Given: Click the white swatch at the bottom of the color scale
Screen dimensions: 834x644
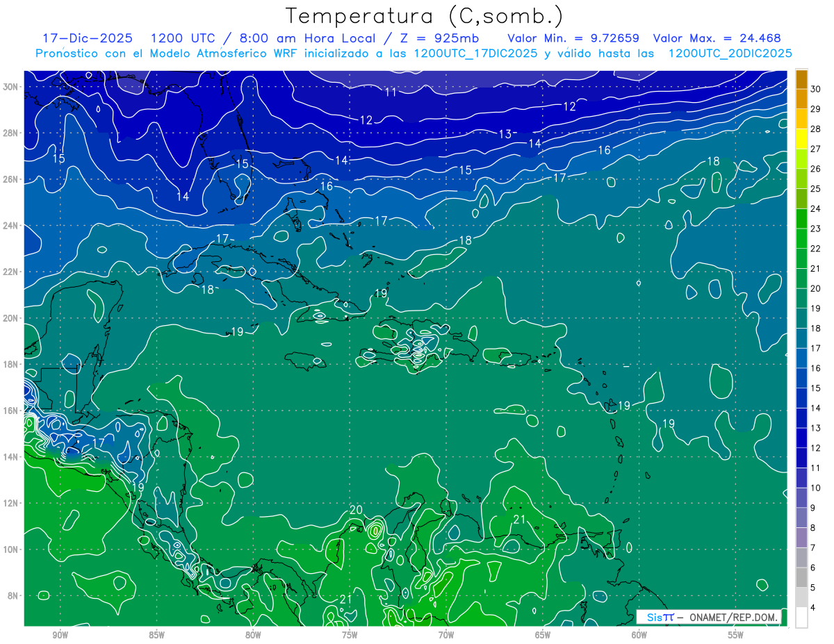Looking at the screenshot, I should click(x=802, y=618).
